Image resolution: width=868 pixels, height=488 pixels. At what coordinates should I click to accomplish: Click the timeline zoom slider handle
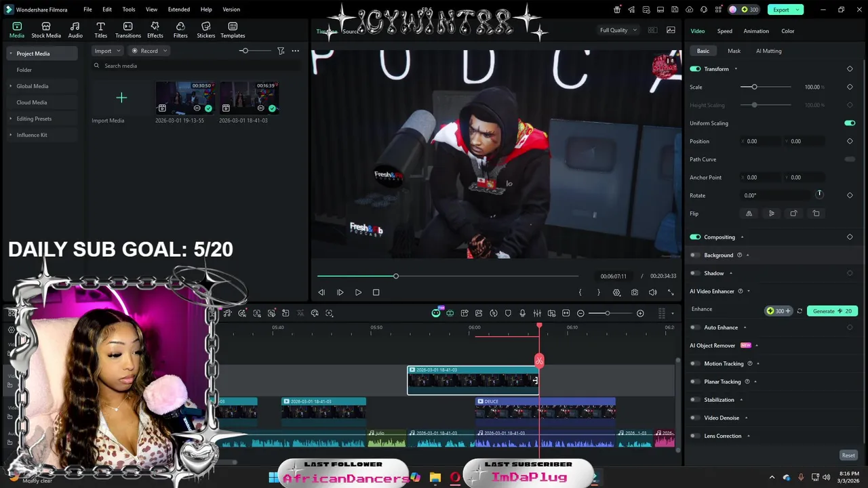pos(608,313)
